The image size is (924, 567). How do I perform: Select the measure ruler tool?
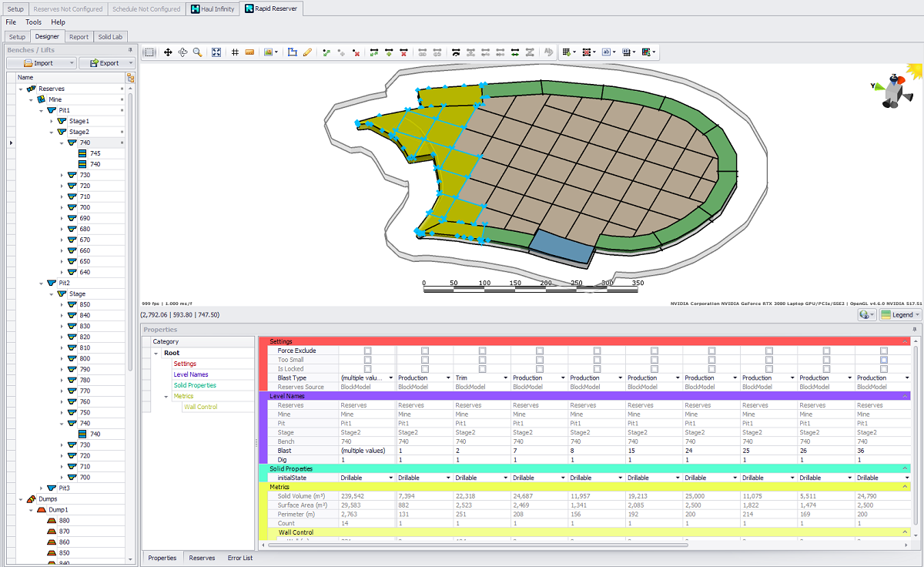(x=249, y=52)
